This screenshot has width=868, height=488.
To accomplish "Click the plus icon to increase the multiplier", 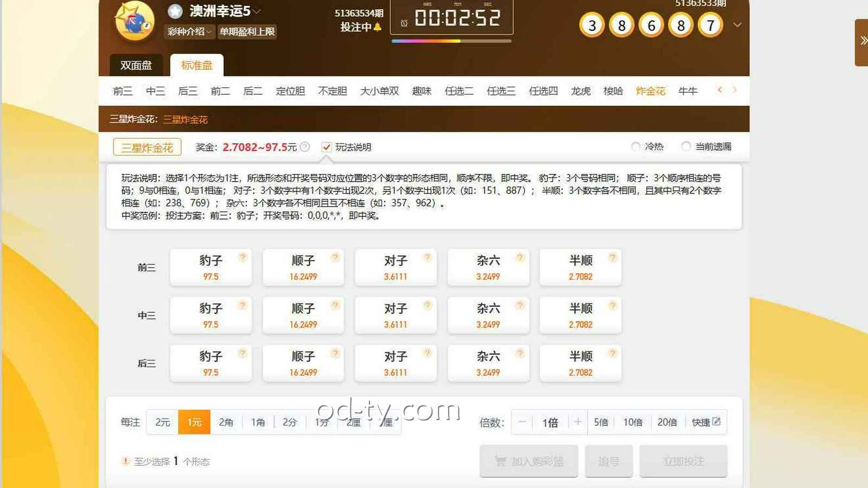I will [x=578, y=422].
